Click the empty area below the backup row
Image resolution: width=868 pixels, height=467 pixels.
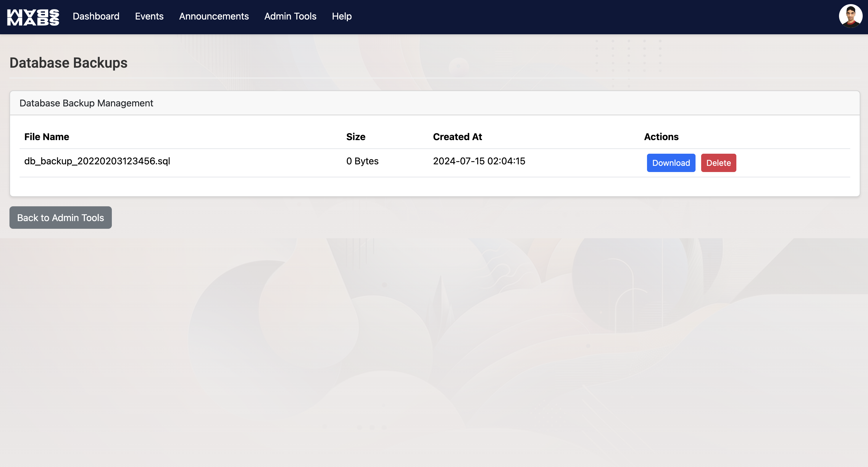(x=434, y=187)
